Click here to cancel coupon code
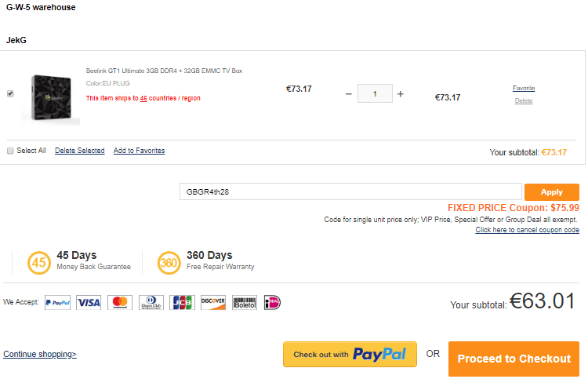Viewport: 588px width, 379px height. coord(527,230)
